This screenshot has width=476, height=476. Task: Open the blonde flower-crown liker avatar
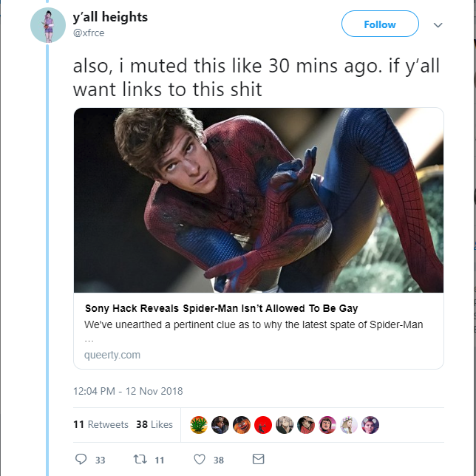[x=349, y=425]
